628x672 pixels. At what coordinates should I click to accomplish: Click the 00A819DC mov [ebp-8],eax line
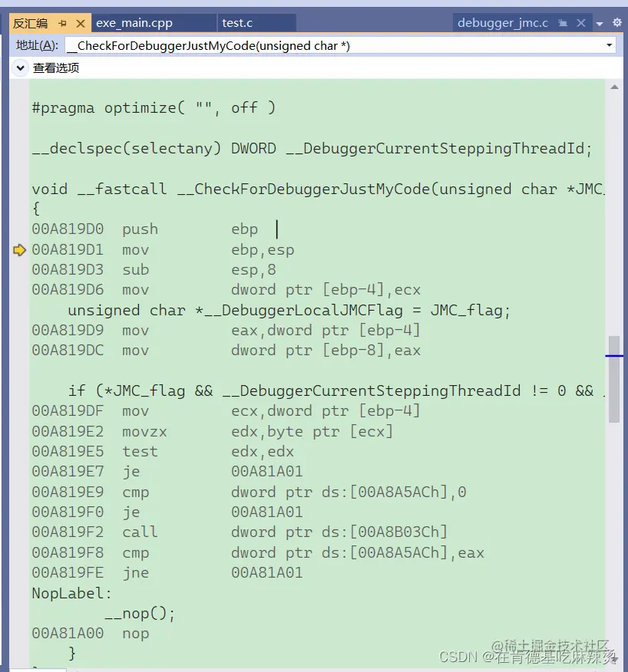pos(226,351)
